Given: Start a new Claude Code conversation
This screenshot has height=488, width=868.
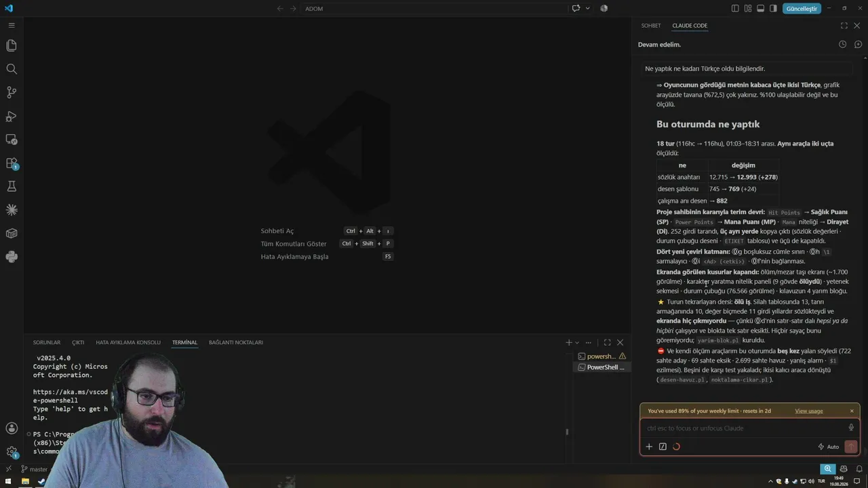Looking at the screenshot, I should point(858,44).
